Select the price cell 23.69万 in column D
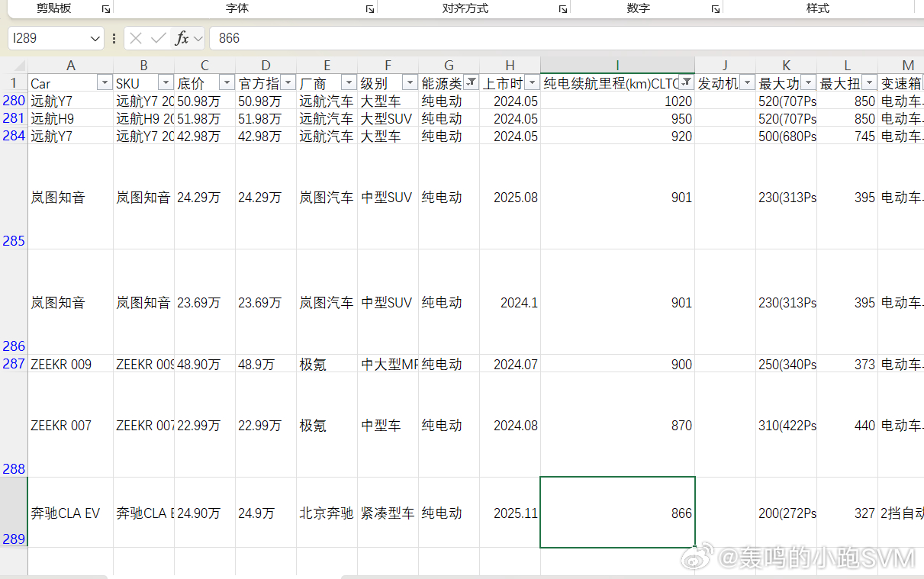Viewport: 924px width, 579px height. (266, 303)
